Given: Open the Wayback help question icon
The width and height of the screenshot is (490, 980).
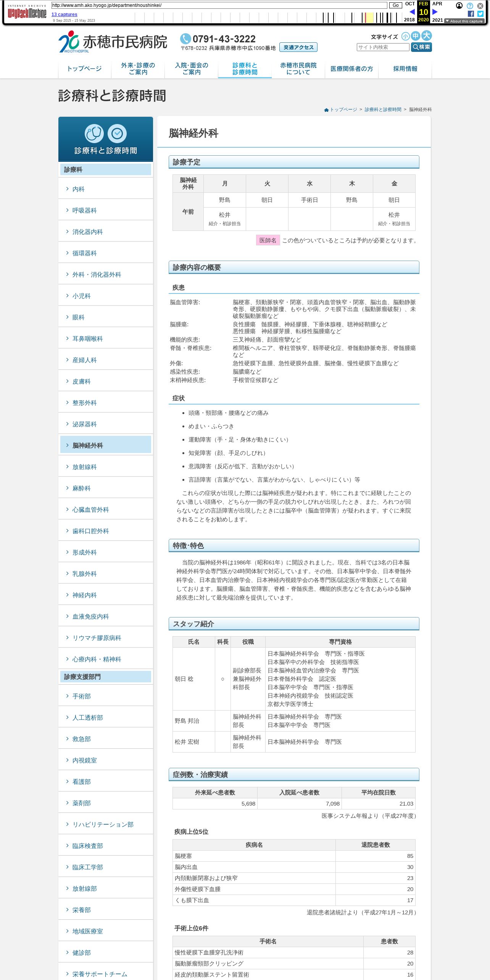Looking at the screenshot, I should point(470,6).
